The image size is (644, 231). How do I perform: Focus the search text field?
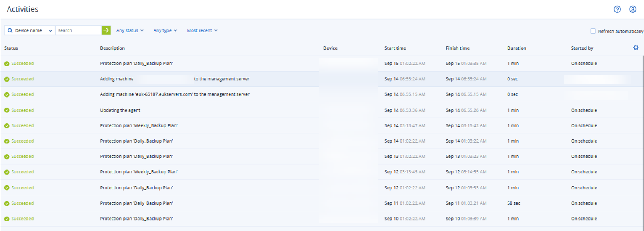coord(78,30)
